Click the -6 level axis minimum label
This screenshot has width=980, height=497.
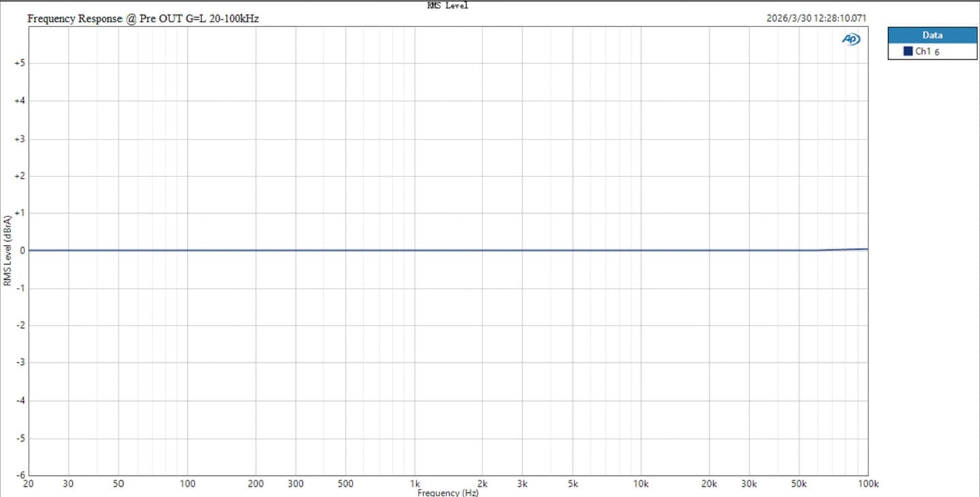click(x=21, y=475)
